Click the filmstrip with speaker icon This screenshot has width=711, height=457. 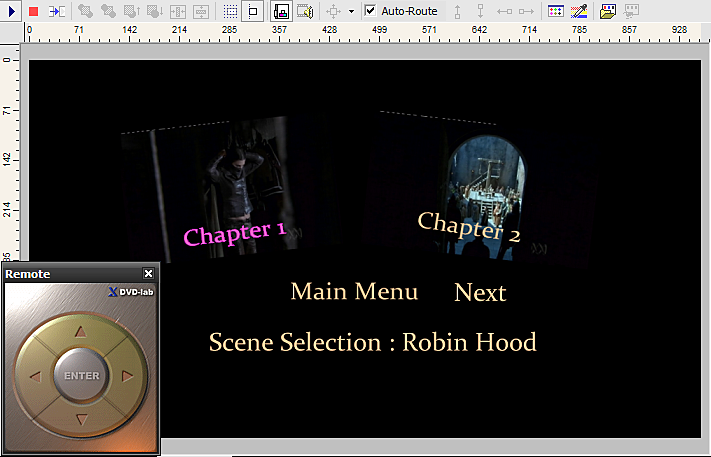(305, 11)
